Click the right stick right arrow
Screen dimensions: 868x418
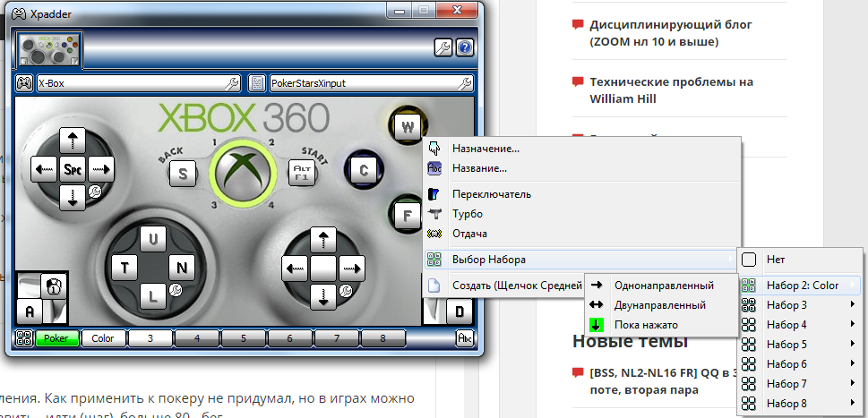click(x=351, y=269)
